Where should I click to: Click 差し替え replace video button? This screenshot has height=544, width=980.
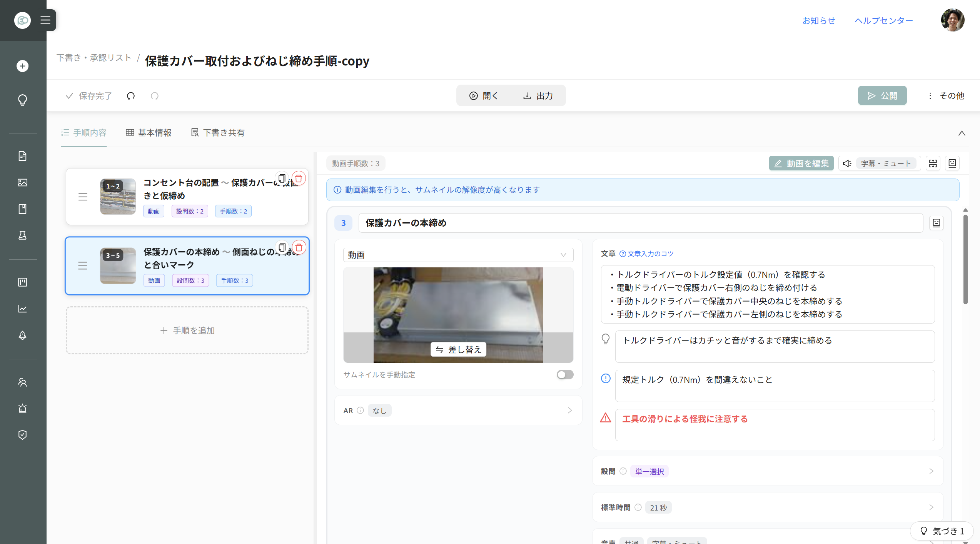(458, 350)
